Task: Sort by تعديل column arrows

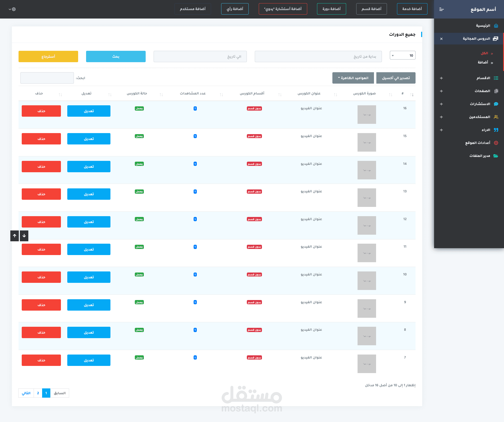Action: point(110,95)
